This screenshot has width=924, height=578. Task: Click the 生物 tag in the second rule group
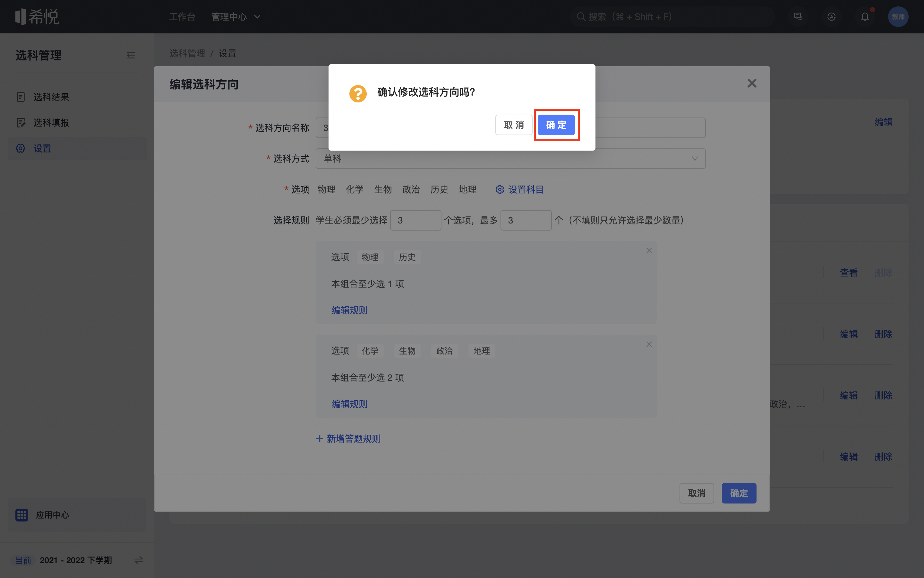(407, 351)
